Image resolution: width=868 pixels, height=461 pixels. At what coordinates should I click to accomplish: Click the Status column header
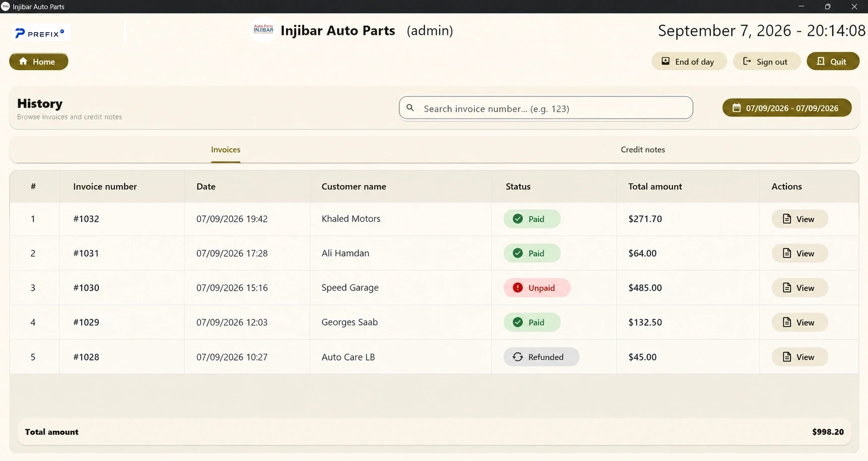point(518,186)
